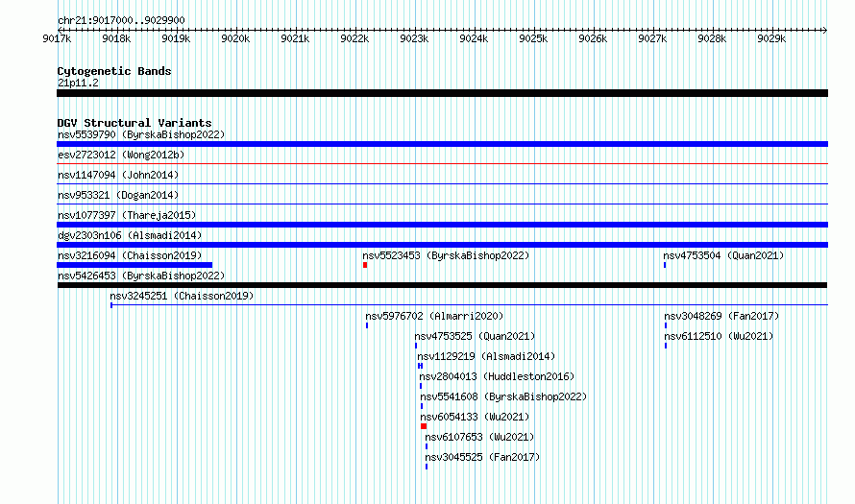Click the 21p11.2 cytogenetic band bar

442,93
